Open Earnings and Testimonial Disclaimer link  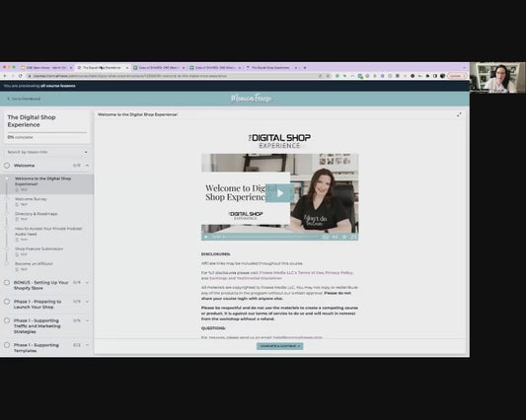pyautogui.click(x=246, y=278)
